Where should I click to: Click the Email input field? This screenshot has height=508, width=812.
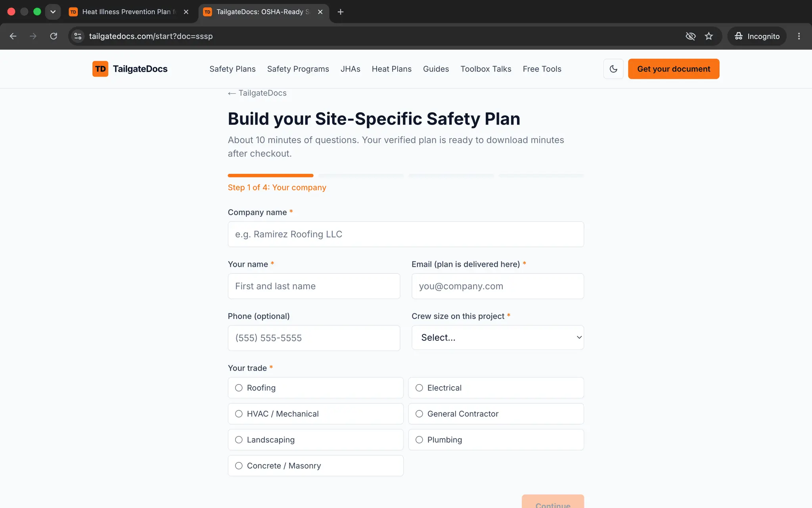tap(498, 286)
